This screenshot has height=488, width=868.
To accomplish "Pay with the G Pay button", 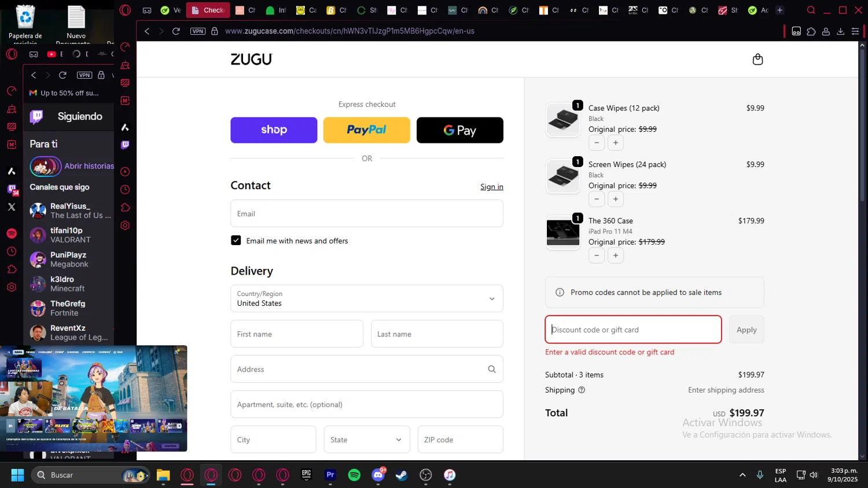I will 460,130.
